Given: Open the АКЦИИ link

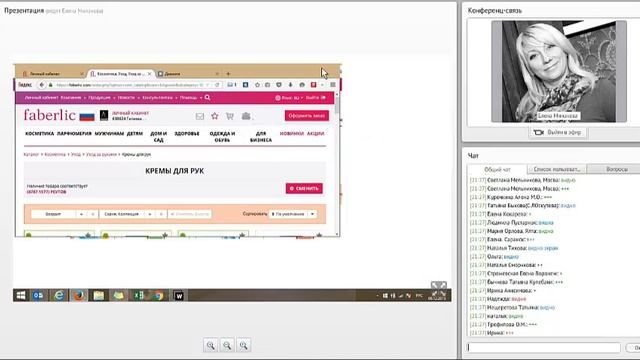Looking at the screenshot, I should (x=316, y=133).
